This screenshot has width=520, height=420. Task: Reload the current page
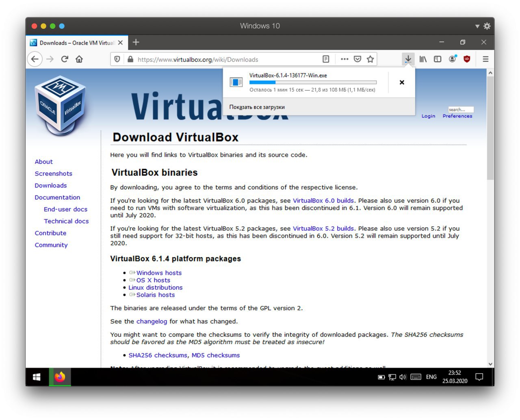point(65,59)
